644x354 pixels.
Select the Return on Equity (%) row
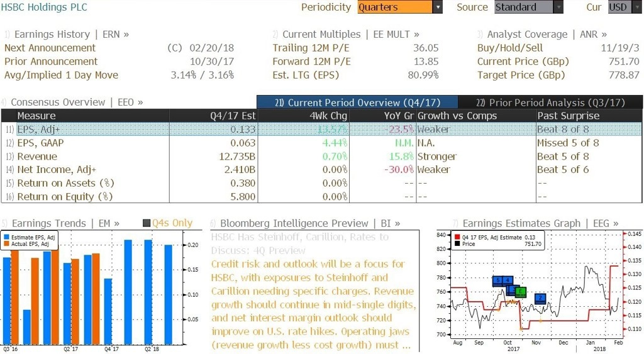[321, 197]
